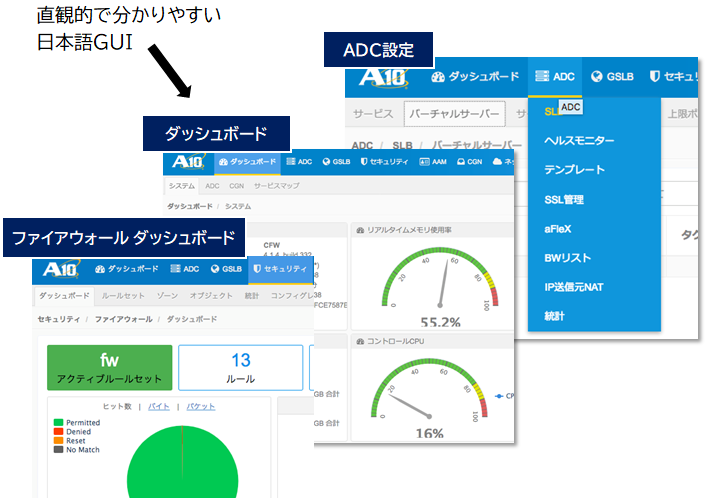Click the 13 ルール tile
This screenshot has width=707, height=498.
point(241,368)
